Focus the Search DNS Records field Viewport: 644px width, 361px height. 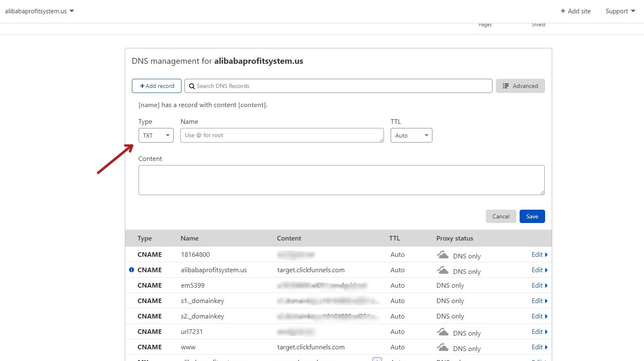(x=338, y=86)
